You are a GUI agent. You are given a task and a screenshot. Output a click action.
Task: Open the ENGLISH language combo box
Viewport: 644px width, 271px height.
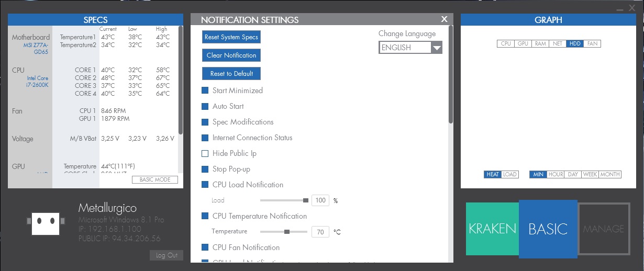[410, 48]
